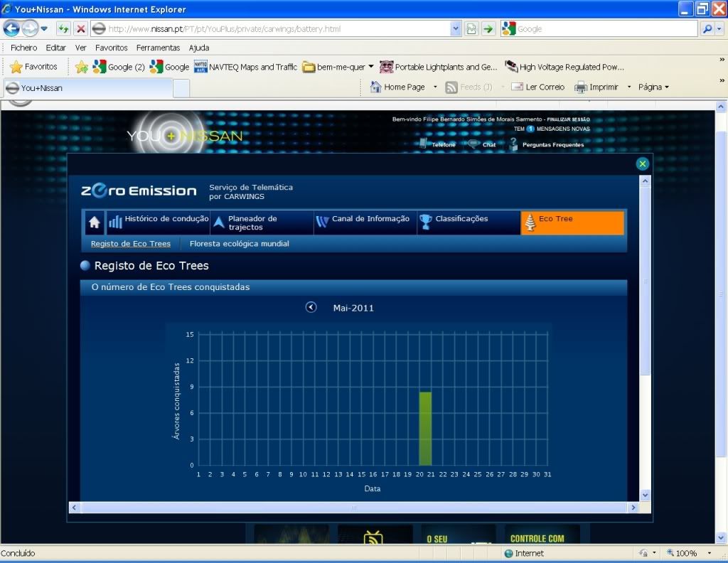Click the Refresh page icon
This screenshot has width=728, height=563.
(x=63, y=28)
